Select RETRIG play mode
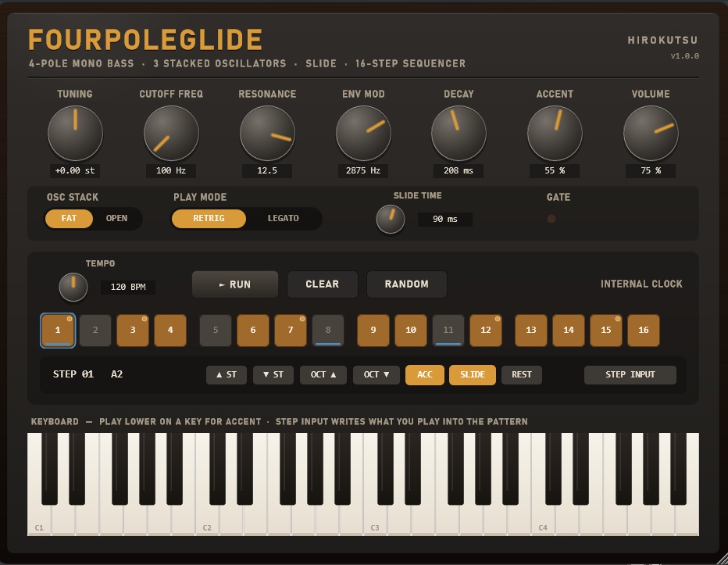The image size is (728, 565). (209, 218)
